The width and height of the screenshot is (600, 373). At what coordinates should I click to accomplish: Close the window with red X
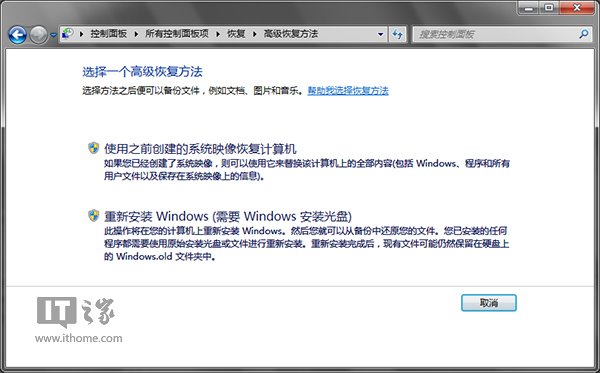[x=577, y=8]
